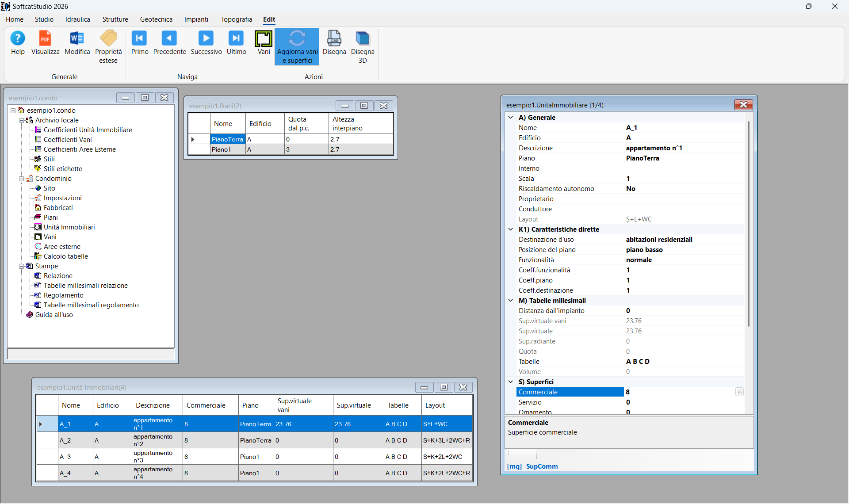849x504 pixels.
Task: Navigate to Precedente record
Action: tap(169, 43)
